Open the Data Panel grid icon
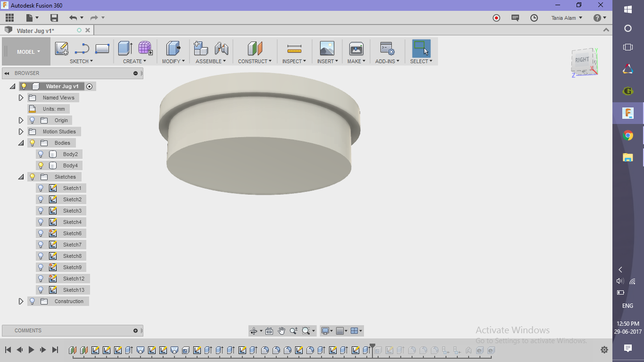This screenshot has height=362, width=644. tap(9, 18)
